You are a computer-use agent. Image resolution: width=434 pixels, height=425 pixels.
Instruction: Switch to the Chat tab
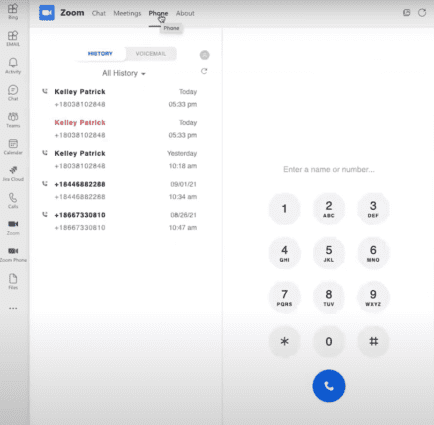pos(99,13)
